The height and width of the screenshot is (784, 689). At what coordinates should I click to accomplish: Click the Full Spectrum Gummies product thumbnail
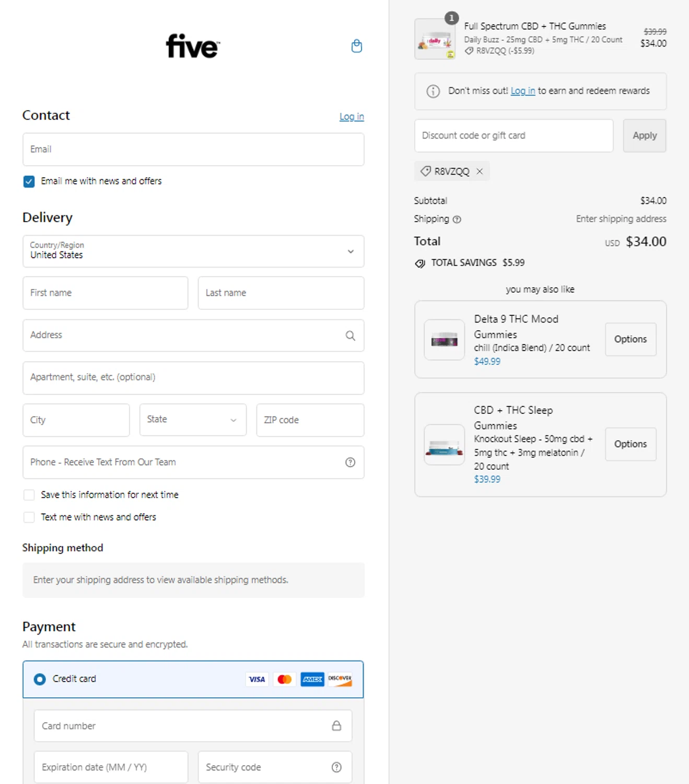(435, 39)
